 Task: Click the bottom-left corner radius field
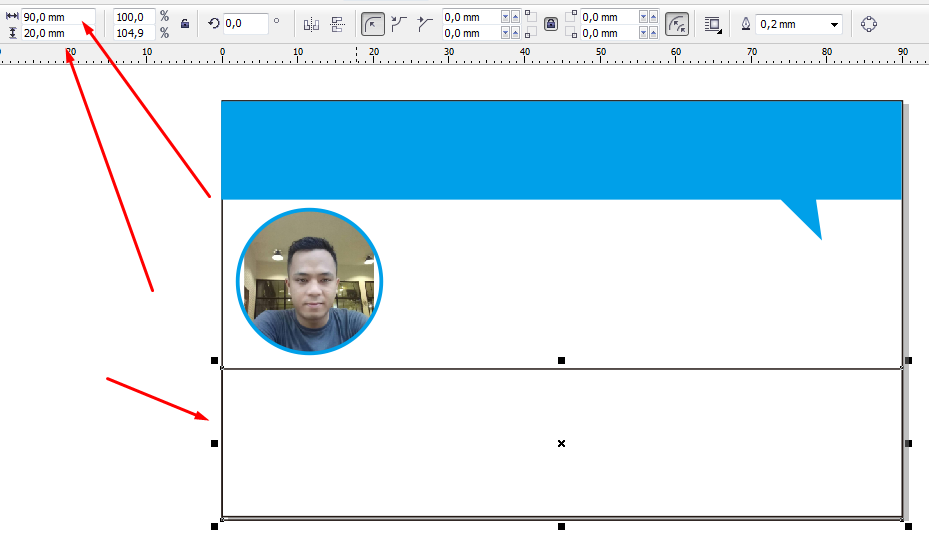coord(471,33)
